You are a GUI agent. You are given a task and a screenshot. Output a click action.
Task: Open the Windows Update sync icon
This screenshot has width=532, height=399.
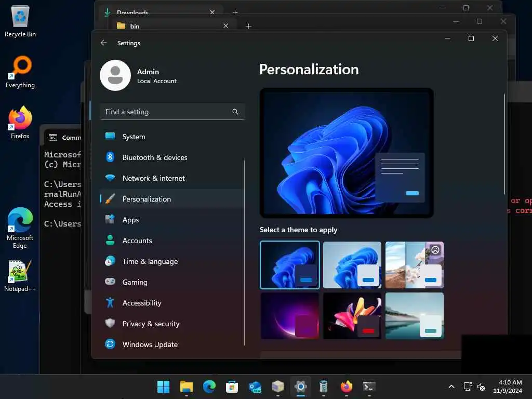[110, 344]
